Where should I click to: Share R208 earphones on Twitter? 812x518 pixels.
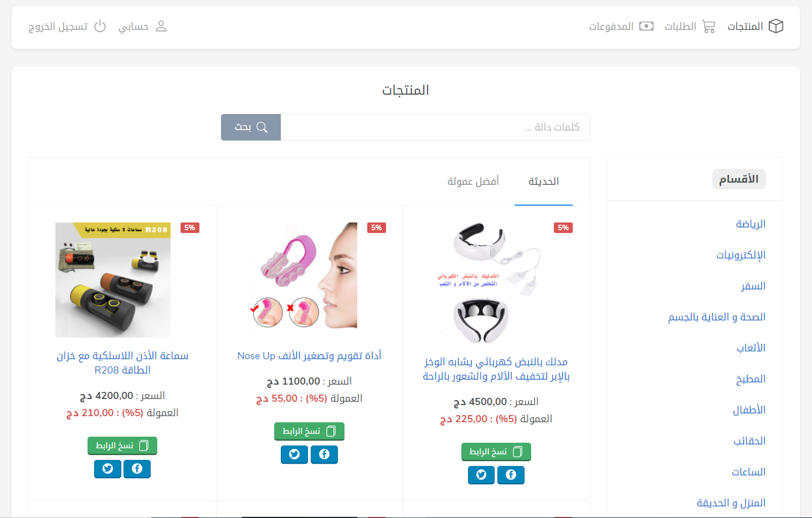coord(107,469)
